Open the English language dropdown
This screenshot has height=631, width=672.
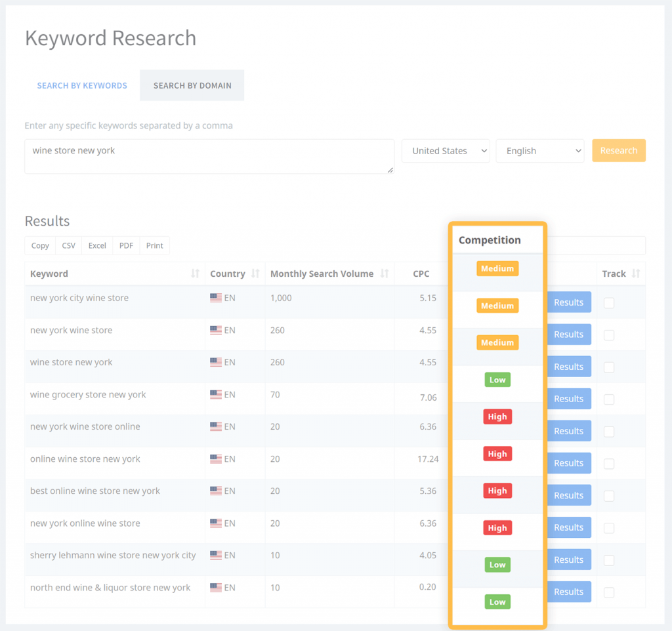click(539, 151)
